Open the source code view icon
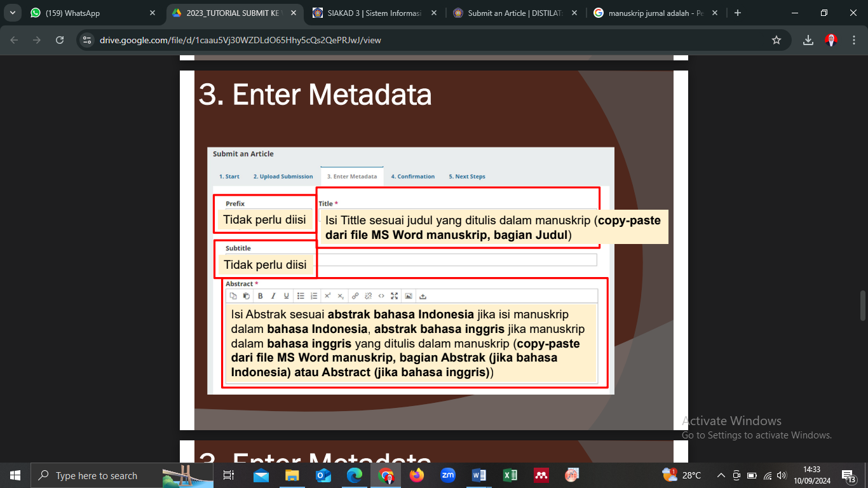Screen dimensions: 868x488 381,296
